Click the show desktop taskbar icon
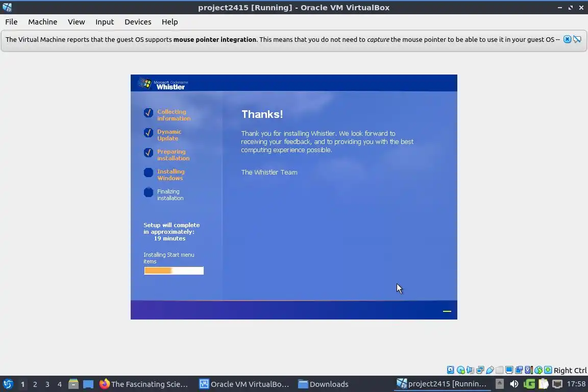Image resolution: width=588 pixels, height=392 pixels. click(88, 384)
